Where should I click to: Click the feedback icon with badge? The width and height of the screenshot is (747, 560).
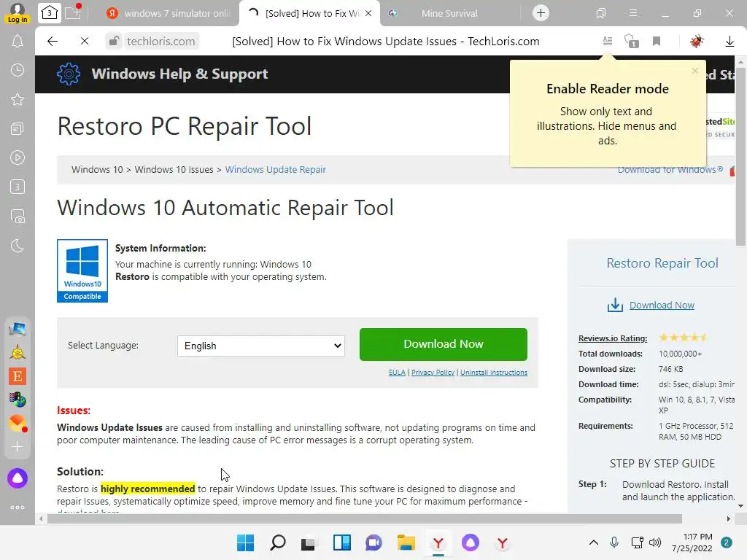(x=632, y=42)
